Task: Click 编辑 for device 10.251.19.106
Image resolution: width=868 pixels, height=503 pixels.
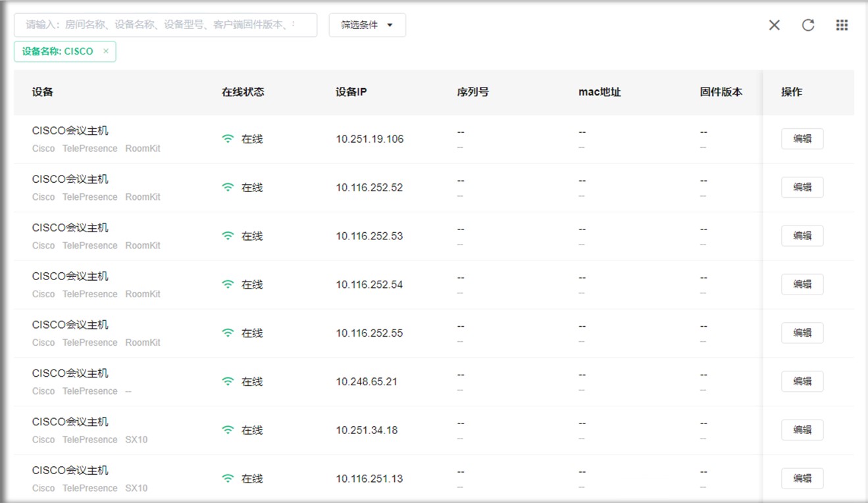Action: point(802,139)
